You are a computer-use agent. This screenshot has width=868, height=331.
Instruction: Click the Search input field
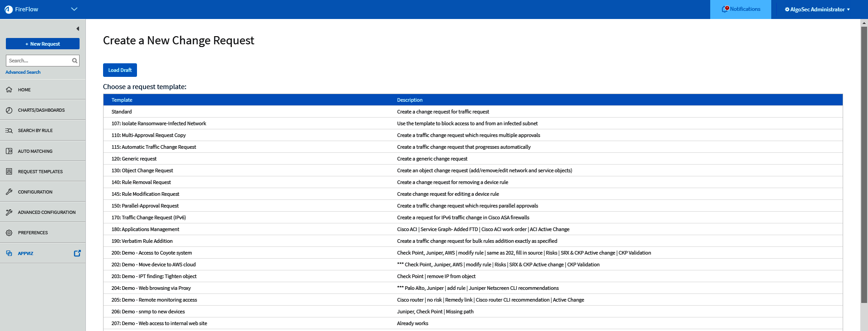pyautogui.click(x=39, y=61)
